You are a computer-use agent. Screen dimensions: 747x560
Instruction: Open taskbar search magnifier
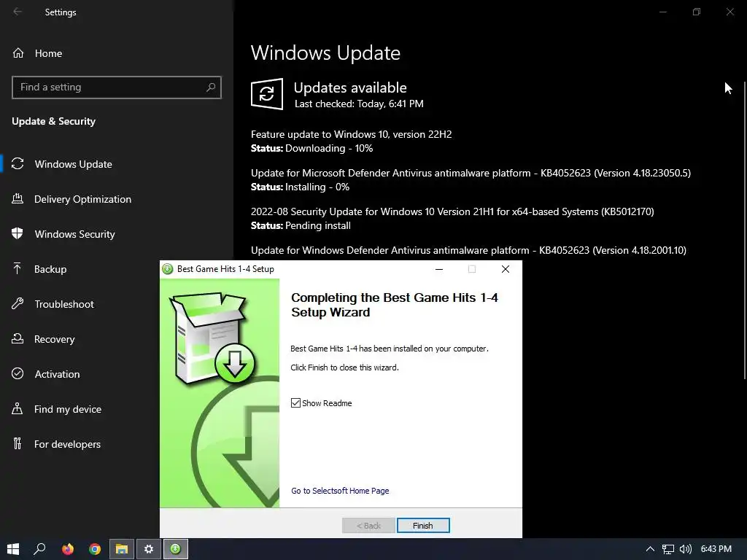40,549
